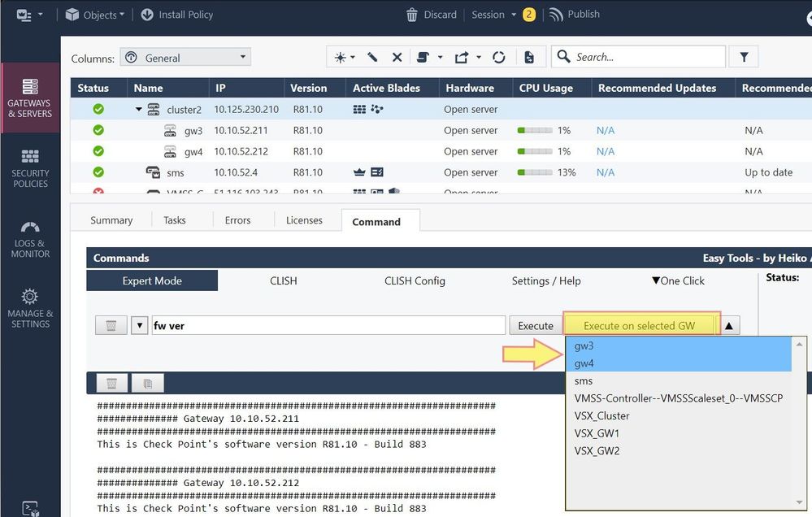Collapse the cluster2 tree node
Image resolution: width=812 pixels, height=517 pixels.
click(139, 110)
